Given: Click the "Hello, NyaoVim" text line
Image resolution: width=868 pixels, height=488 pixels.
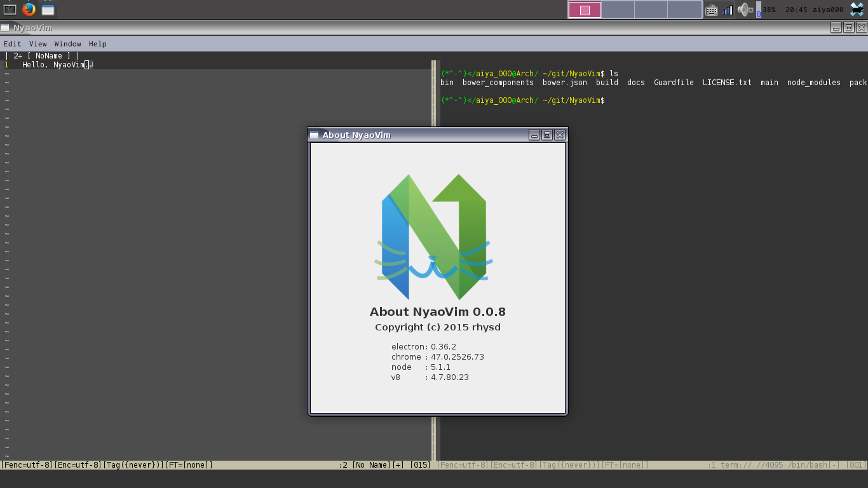Looking at the screenshot, I should [53, 65].
